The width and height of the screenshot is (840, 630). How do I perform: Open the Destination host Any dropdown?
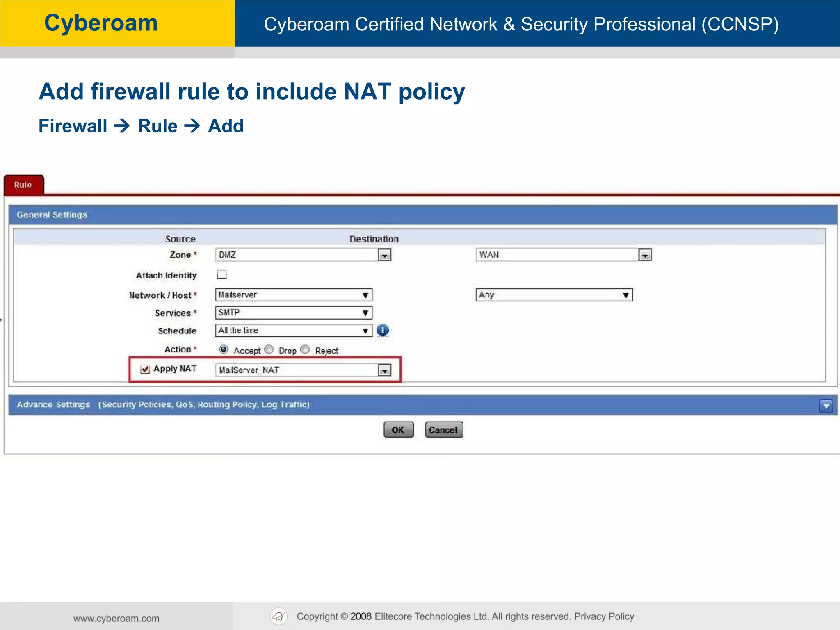554,295
